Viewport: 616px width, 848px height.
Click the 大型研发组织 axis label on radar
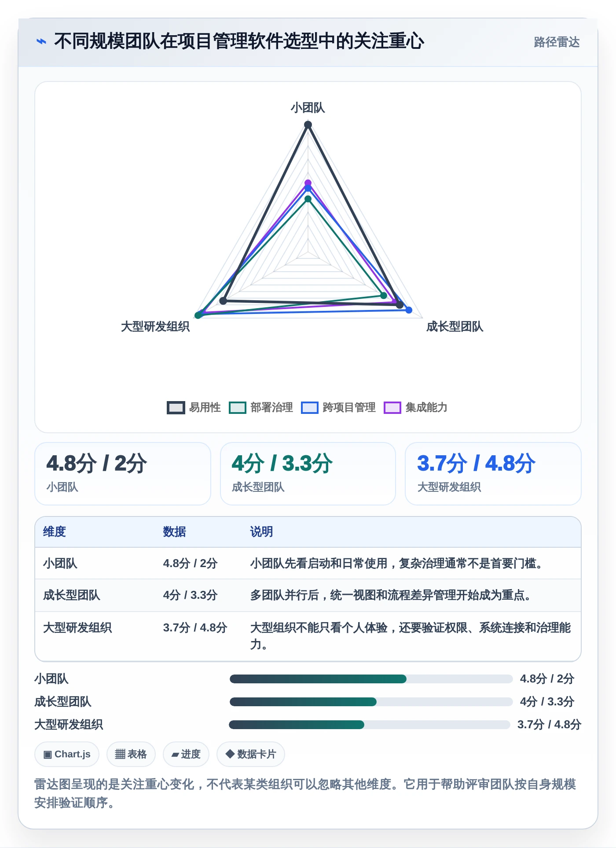point(155,326)
